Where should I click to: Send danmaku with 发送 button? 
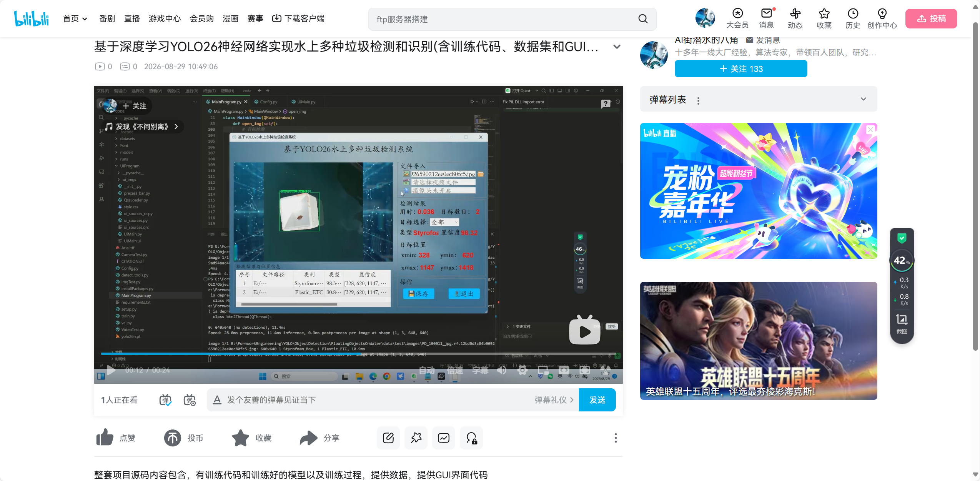597,400
